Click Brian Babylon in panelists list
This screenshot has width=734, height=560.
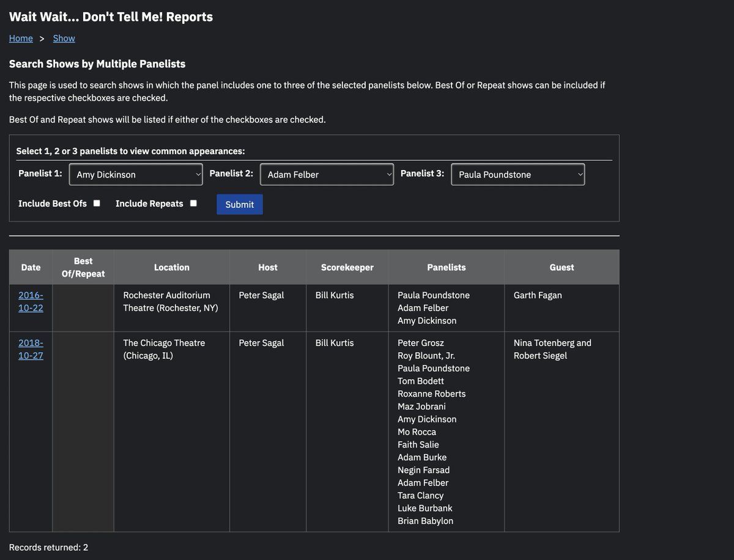pos(426,521)
